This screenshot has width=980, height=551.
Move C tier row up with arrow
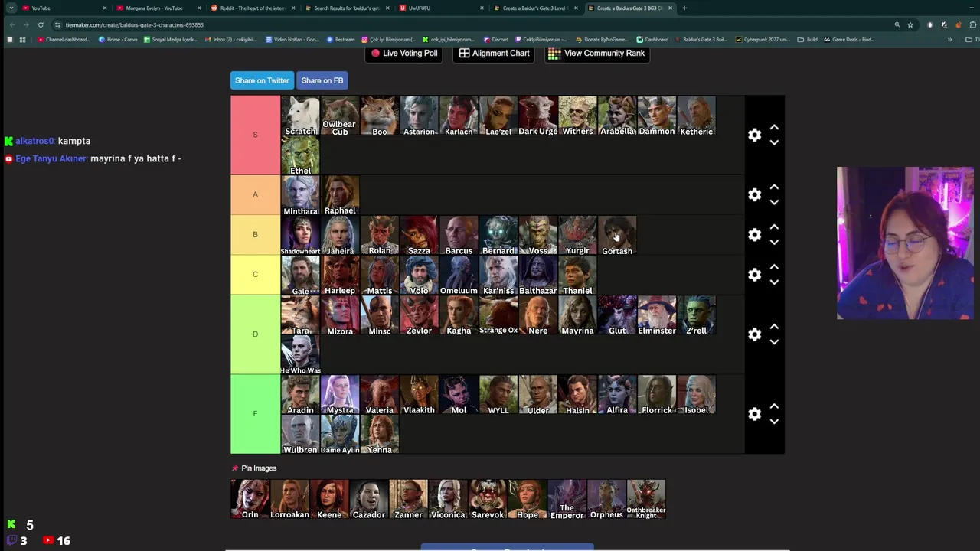click(774, 267)
